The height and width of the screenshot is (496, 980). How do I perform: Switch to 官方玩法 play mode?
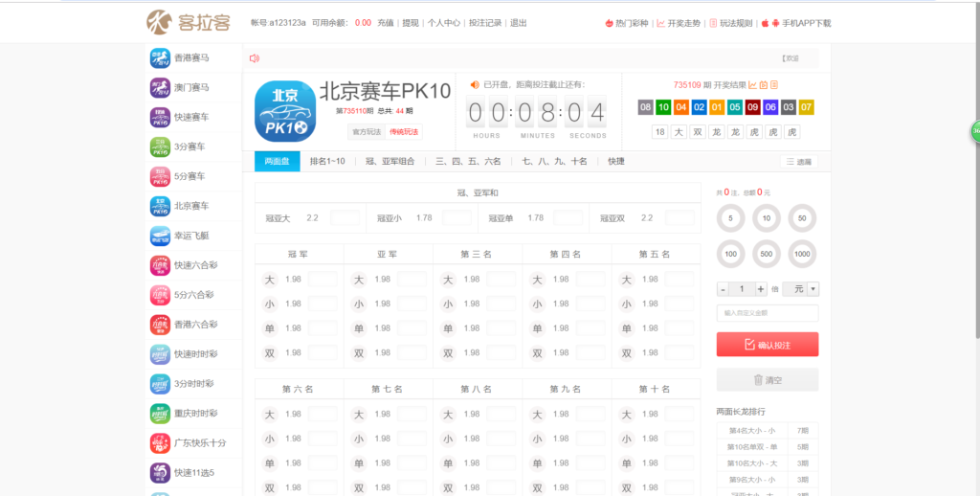(x=367, y=132)
